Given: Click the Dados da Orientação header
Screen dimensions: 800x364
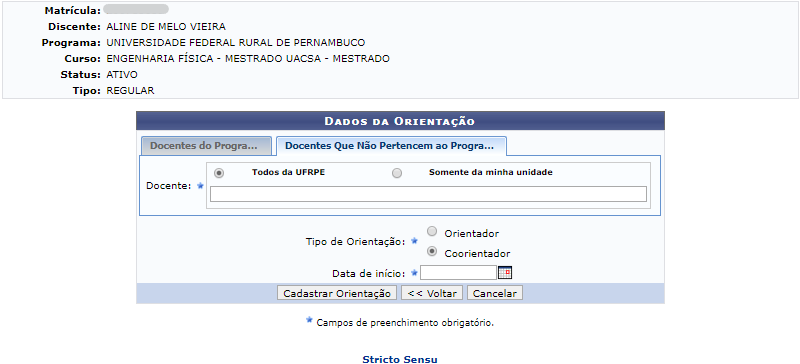Looking at the screenshot, I should click(x=400, y=122).
